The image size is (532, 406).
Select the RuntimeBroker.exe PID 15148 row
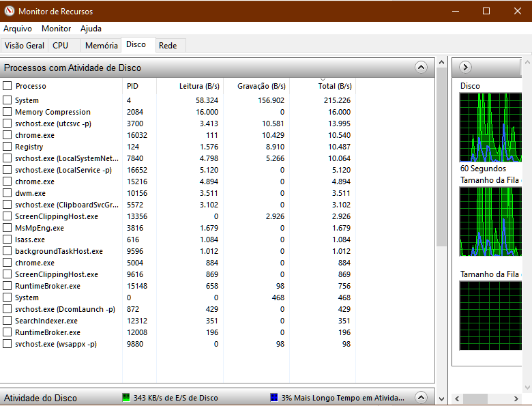click(178, 286)
